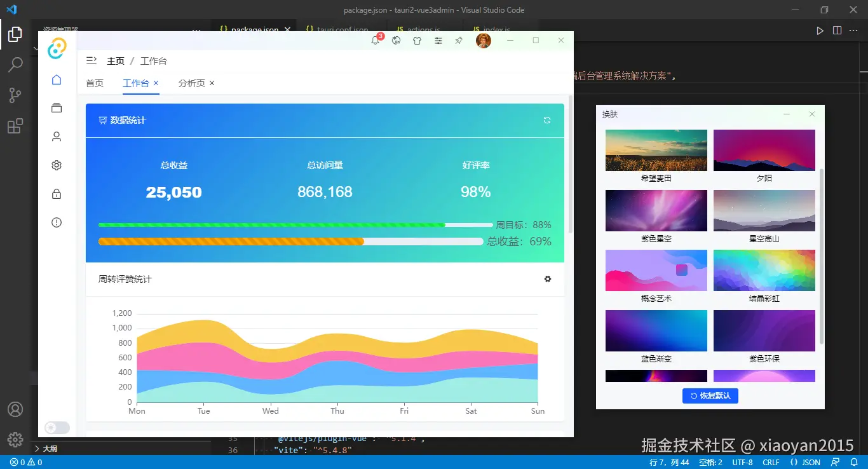The height and width of the screenshot is (469, 868).
Task: Open settings for the 周转评赞统计 chart
Action: [x=547, y=279]
